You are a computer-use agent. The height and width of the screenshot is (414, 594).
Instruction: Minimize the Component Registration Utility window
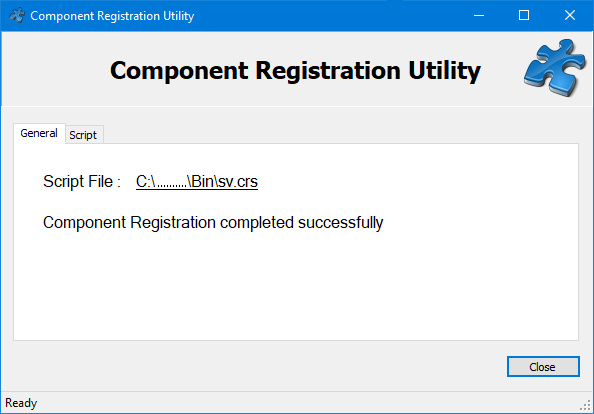pos(479,16)
